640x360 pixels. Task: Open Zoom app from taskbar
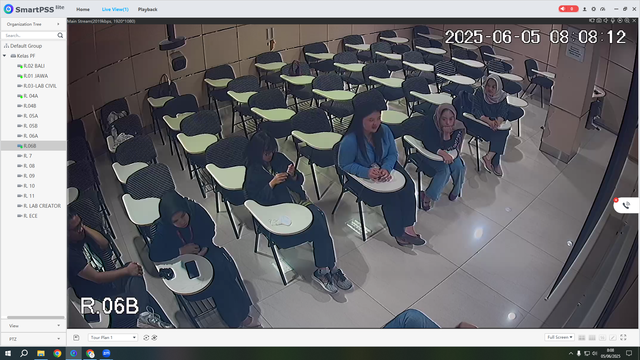(x=106, y=353)
